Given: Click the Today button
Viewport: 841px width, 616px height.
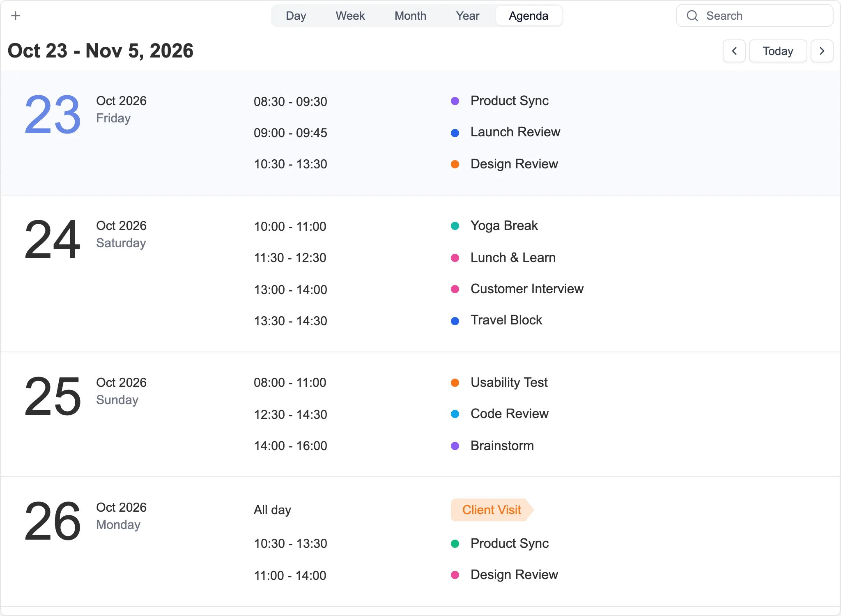Looking at the screenshot, I should pos(778,51).
